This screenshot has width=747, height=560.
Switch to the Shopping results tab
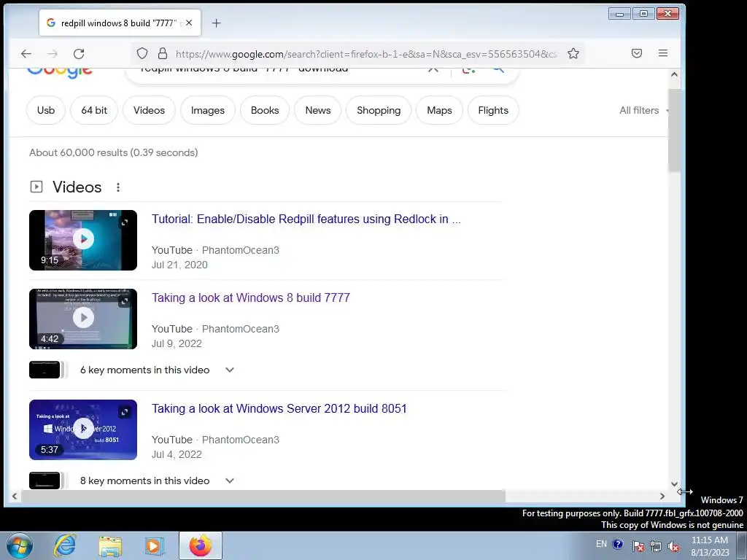(x=379, y=110)
